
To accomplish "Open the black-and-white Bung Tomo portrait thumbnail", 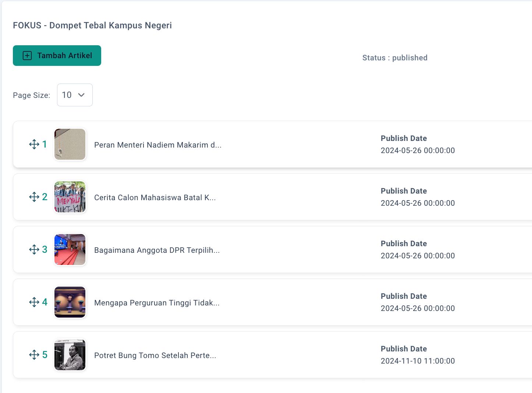I will [x=70, y=355].
